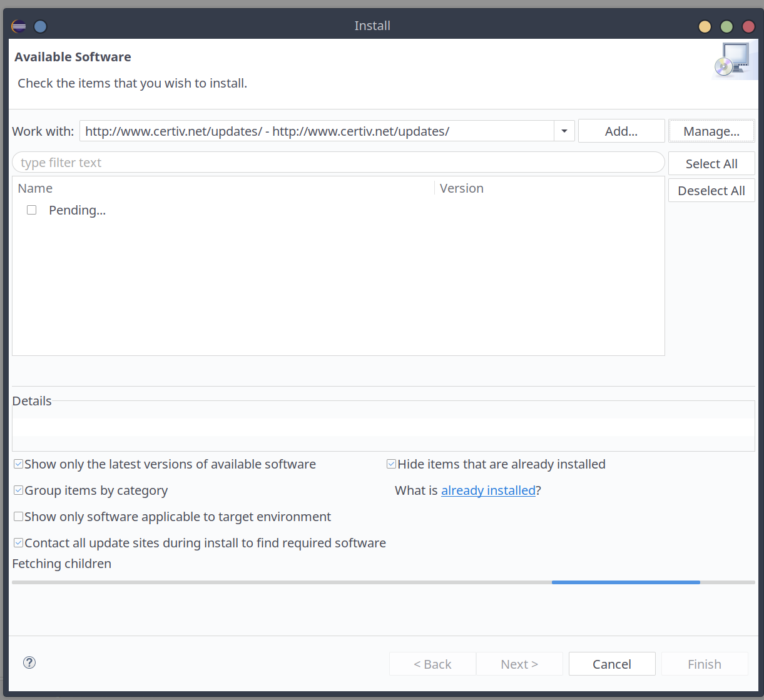
Task: Uncheck Contact all update sites option
Action: pos(19,543)
